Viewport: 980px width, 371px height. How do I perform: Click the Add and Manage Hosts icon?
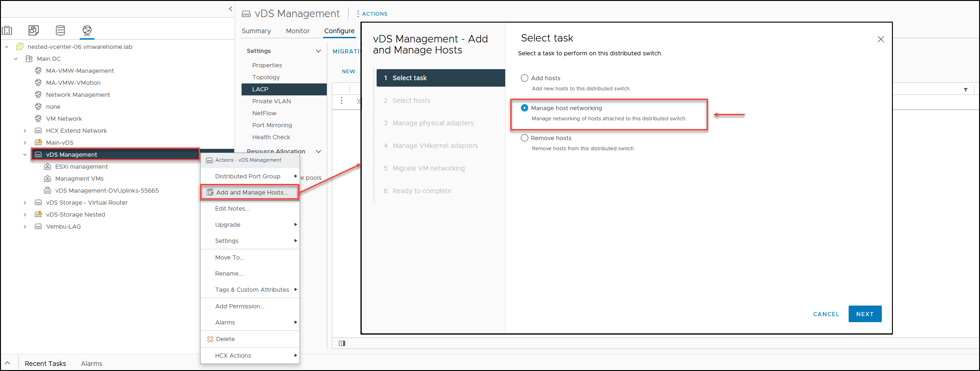point(210,192)
